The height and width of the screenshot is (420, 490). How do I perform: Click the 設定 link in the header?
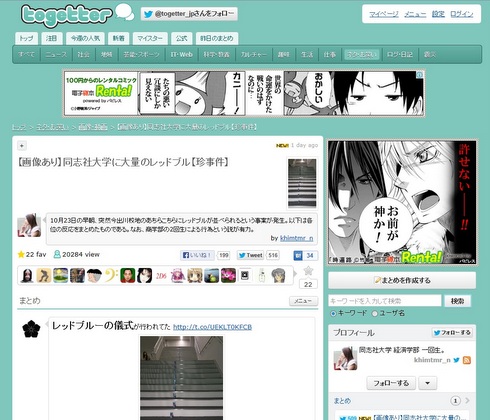point(438,14)
